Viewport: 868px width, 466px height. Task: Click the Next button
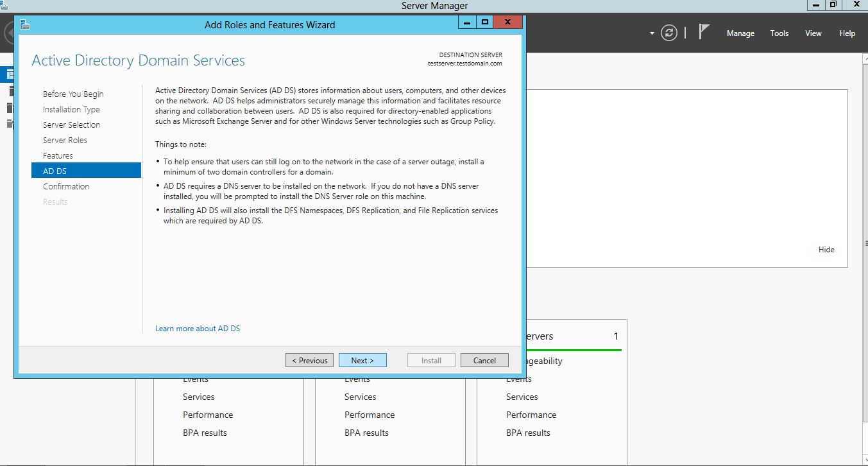click(362, 360)
